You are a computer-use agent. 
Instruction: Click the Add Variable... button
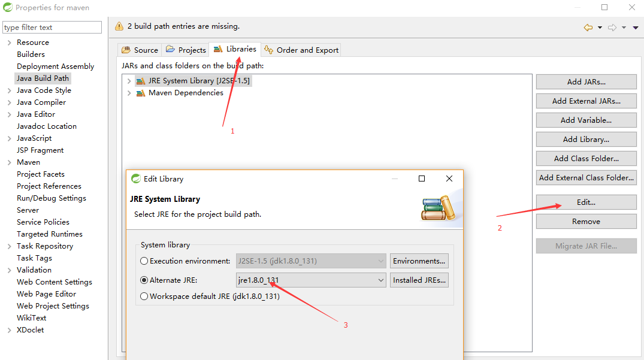tap(586, 120)
